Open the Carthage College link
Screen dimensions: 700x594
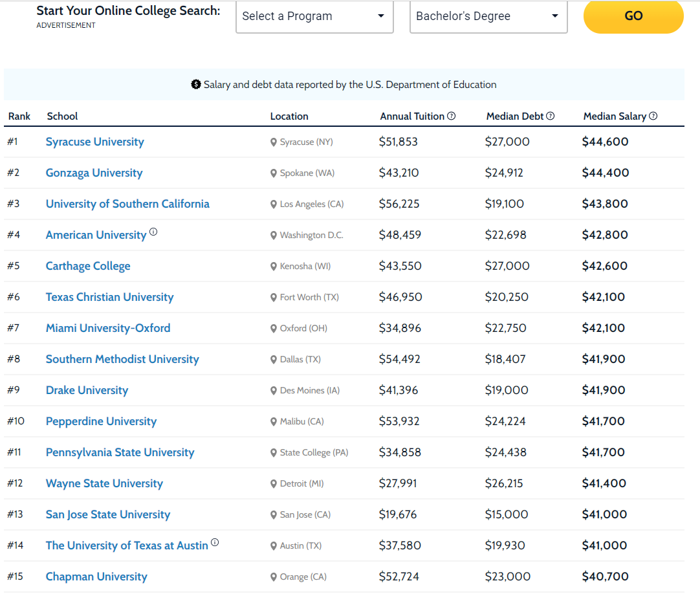pos(88,266)
